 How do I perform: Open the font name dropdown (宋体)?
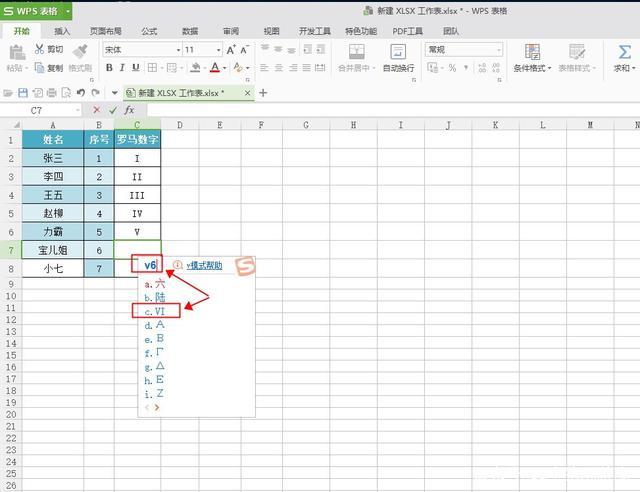pos(178,50)
